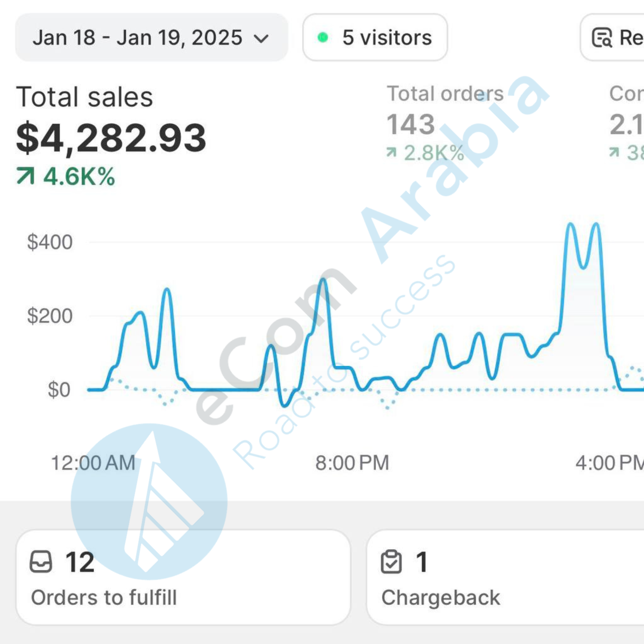Click the chevron arrow beside the date range
This screenshot has height=644, width=644.
261,39
